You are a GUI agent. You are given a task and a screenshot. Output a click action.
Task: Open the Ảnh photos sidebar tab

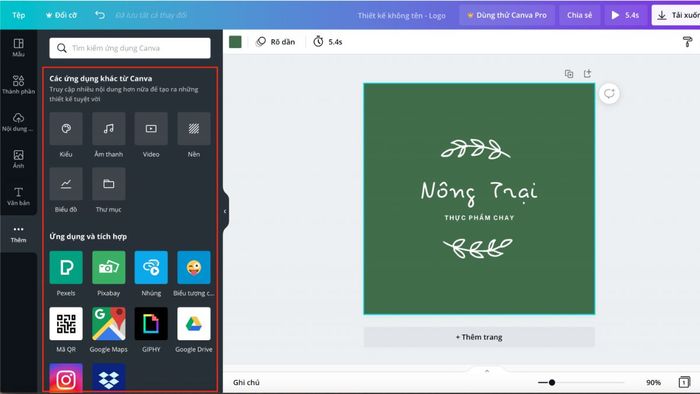[x=18, y=158]
